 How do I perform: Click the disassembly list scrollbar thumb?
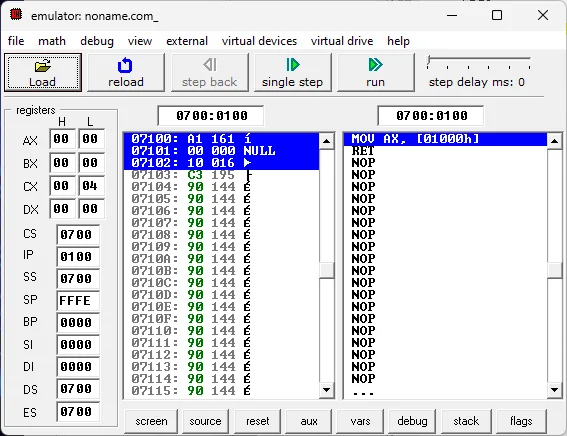tap(554, 270)
